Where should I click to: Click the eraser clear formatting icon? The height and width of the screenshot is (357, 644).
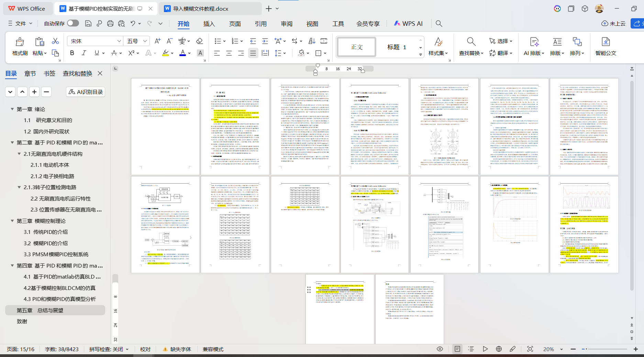(199, 41)
